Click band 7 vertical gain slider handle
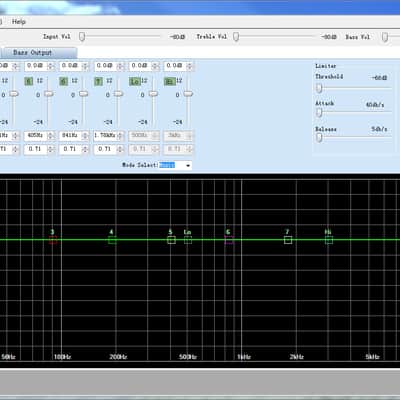Image resolution: width=400 pixels, height=400 pixels. pos(118,94)
